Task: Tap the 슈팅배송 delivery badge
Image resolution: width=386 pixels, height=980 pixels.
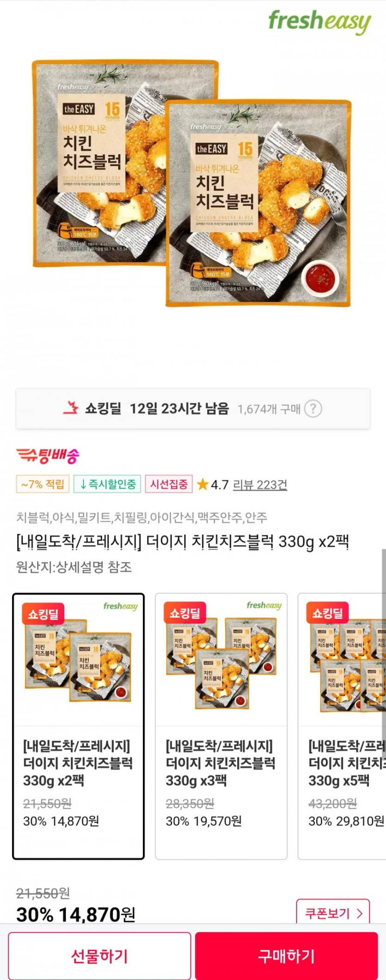Action: point(48,456)
